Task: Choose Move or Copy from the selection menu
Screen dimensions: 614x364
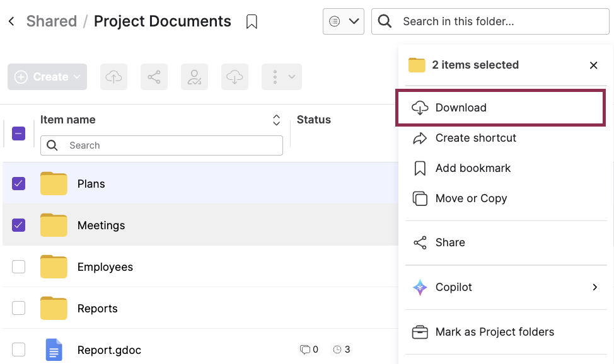Action: point(471,198)
